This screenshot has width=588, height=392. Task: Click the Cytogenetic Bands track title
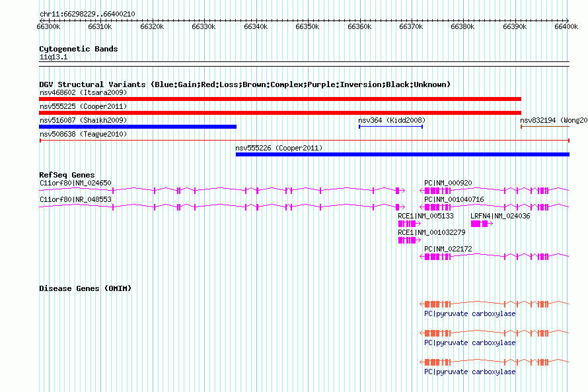(x=79, y=49)
